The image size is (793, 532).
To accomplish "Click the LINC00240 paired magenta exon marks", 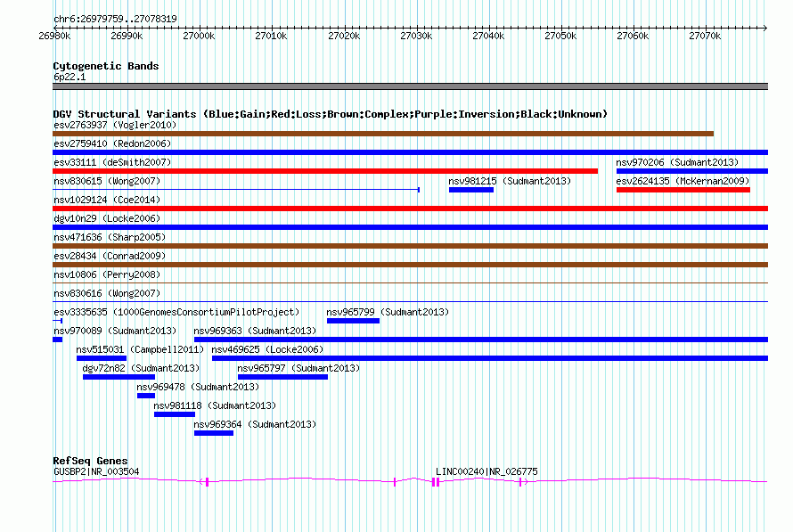I will click(436, 482).
